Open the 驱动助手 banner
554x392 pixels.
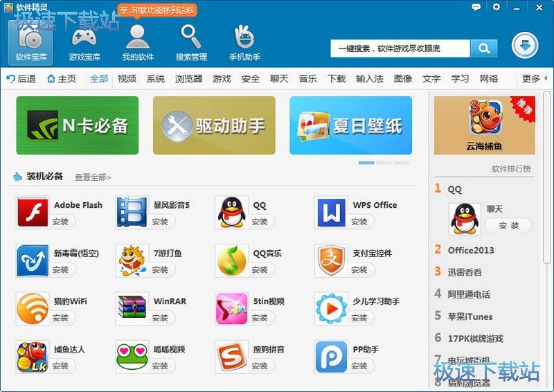pyautogui.click(x=214, y=125)
